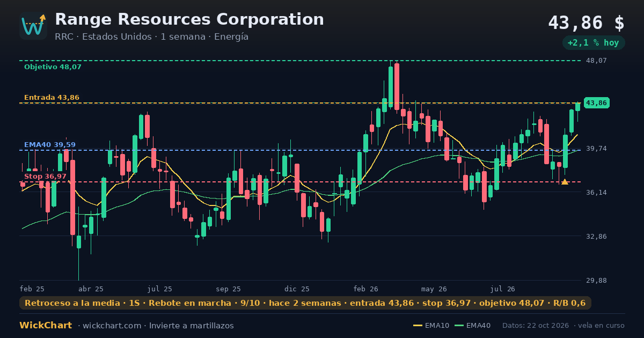Click the sep 25 date label
Image resolution: width=644 pixels, height=338 pixels.
229,289
